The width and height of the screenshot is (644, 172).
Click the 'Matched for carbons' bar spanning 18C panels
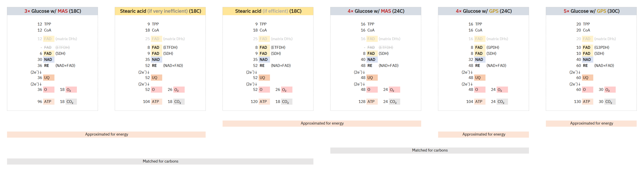point(160,161)
